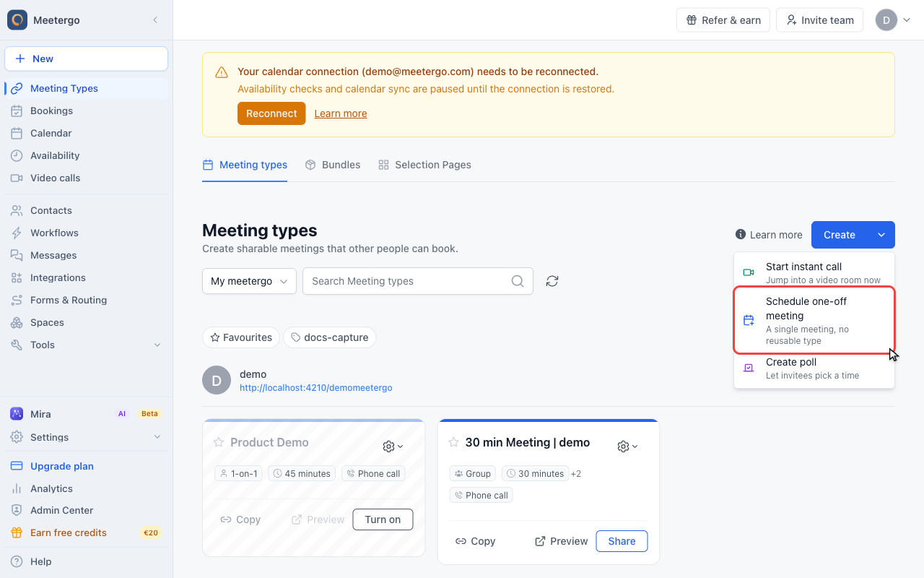This screenshot has height=578, width=924.
Task: Click the Messages chat icon
Action: coord(17,255)
